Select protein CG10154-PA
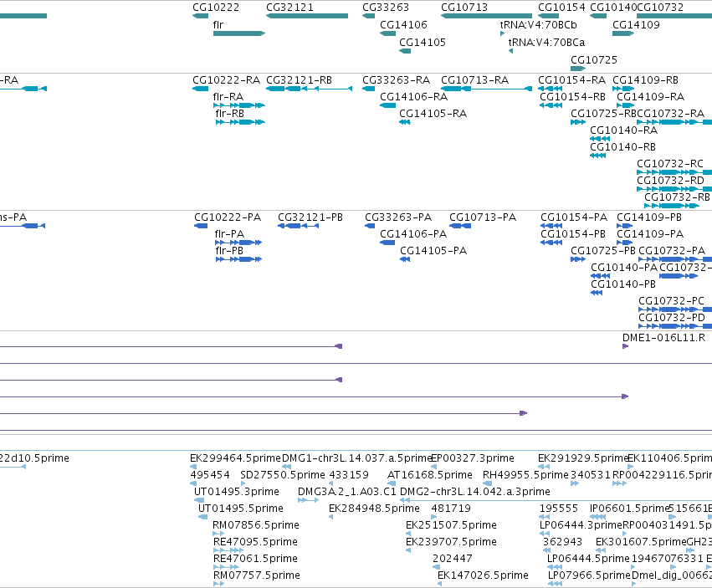The width and height of the screenshot is (712, 588). point(551,226)
